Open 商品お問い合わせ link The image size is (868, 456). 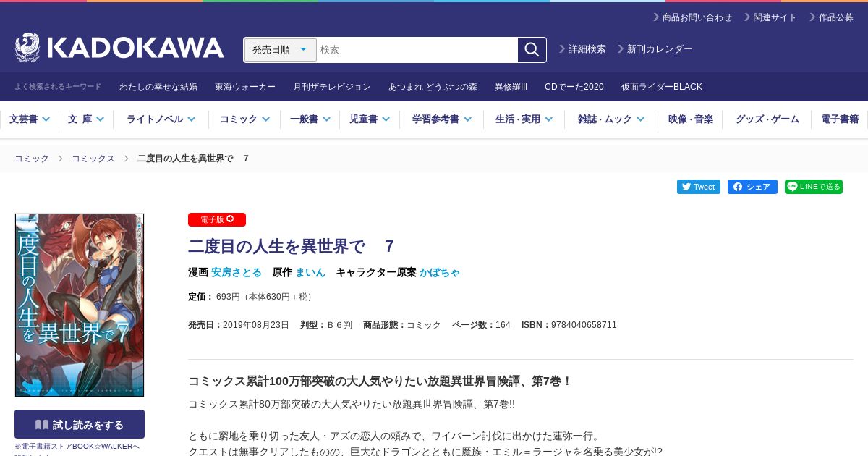point(692,17)
